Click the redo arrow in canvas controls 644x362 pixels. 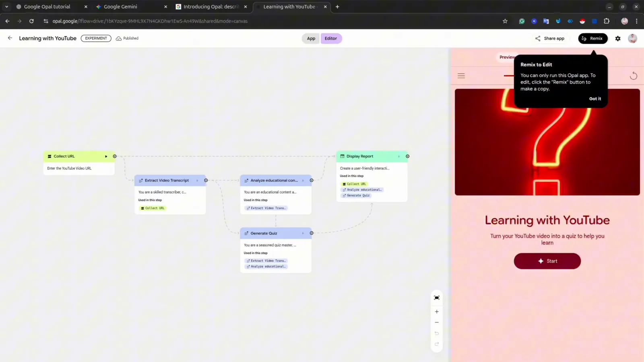[x=437, y=344]
